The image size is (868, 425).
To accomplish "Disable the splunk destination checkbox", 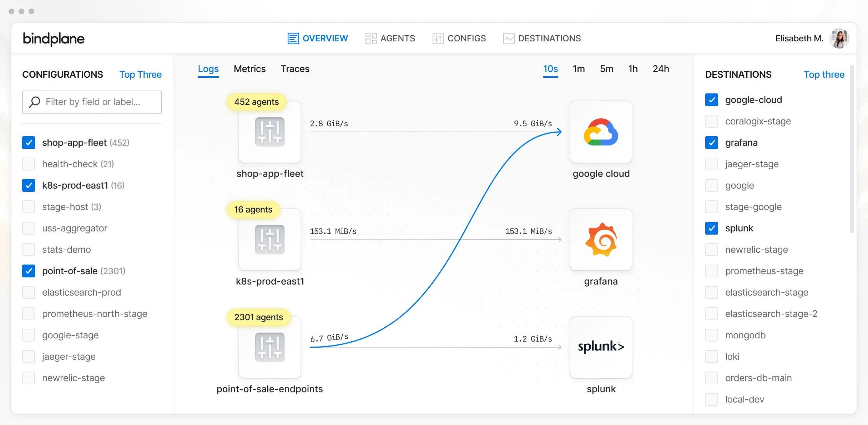I will (x=711, y=228).
